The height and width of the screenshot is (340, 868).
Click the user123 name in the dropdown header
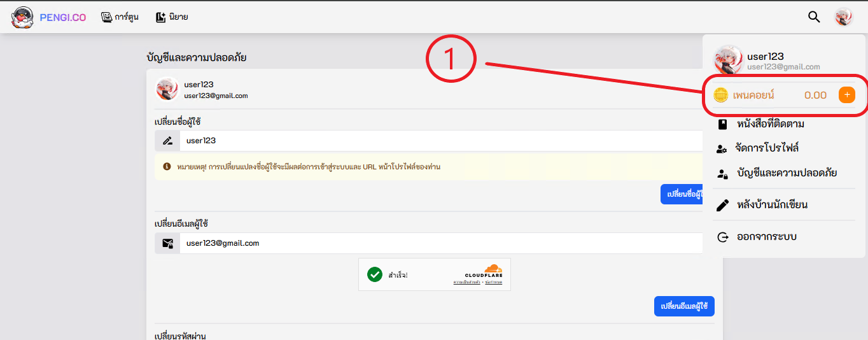tap(766, 57)
